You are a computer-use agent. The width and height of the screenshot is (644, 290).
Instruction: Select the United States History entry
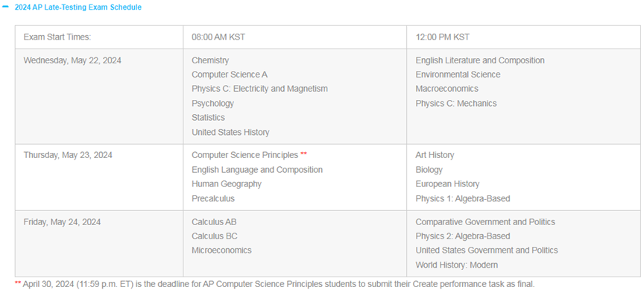pyautogui.click(x=230, y=132)
